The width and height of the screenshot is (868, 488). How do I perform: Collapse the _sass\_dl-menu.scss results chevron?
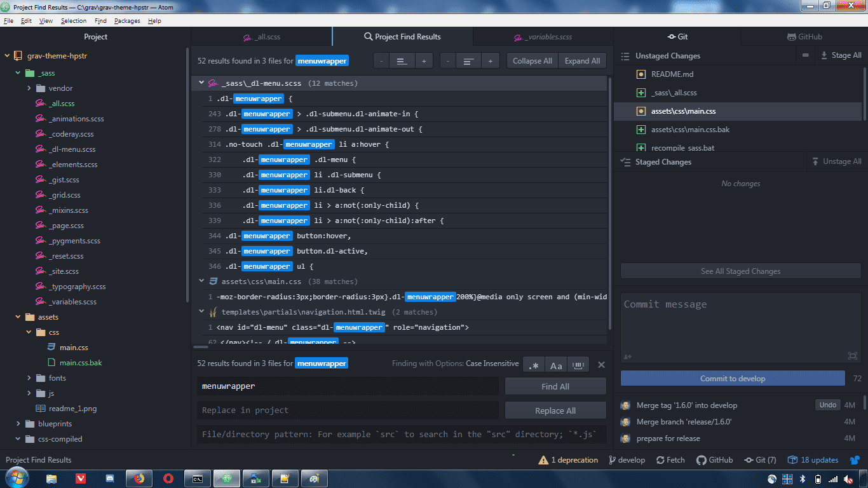tap(201, 83)
